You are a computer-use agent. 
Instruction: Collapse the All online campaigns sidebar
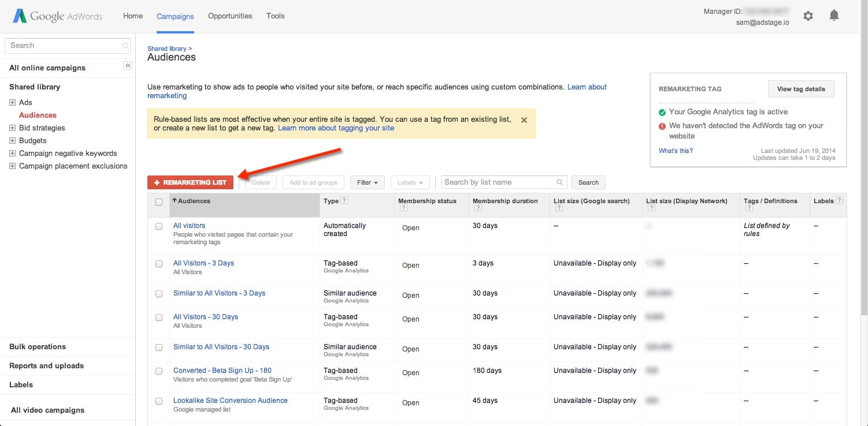pyautogui.click(x=127, y=65)
